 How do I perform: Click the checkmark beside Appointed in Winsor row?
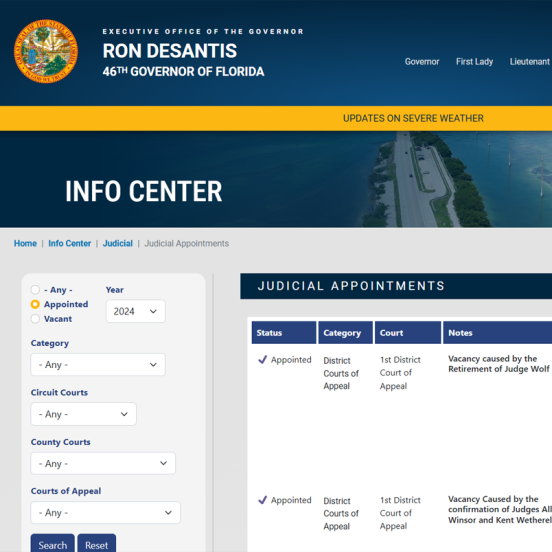pyautogui.click(x=263, y=500)
